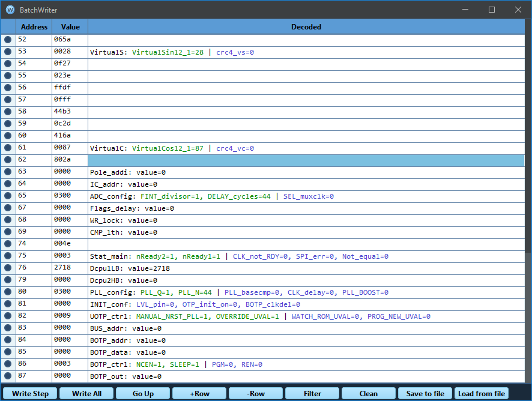Screen dimensions: 532x401
Task: Remove a row with -Row button
Action: (255, 394)
